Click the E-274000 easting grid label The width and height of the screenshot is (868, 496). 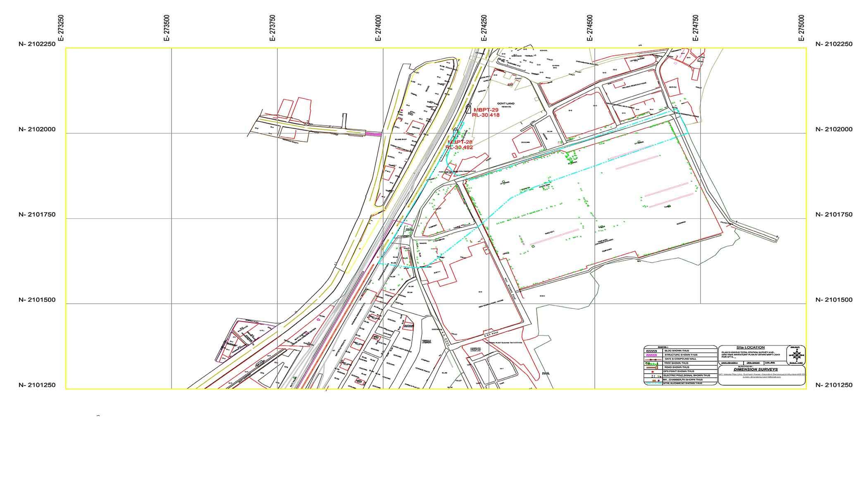(378, 28)
